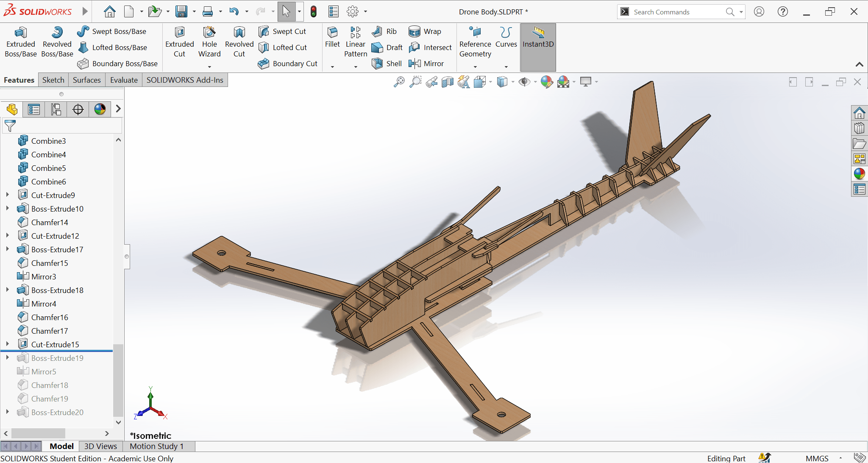Click the Fillet tool

[332, 37]
